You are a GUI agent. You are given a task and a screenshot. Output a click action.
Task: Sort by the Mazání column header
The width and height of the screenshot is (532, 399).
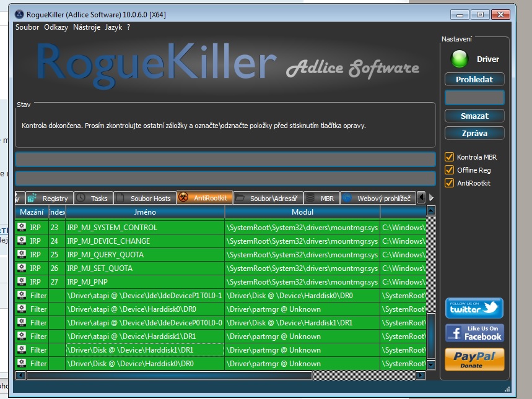(x=32, y=212)
